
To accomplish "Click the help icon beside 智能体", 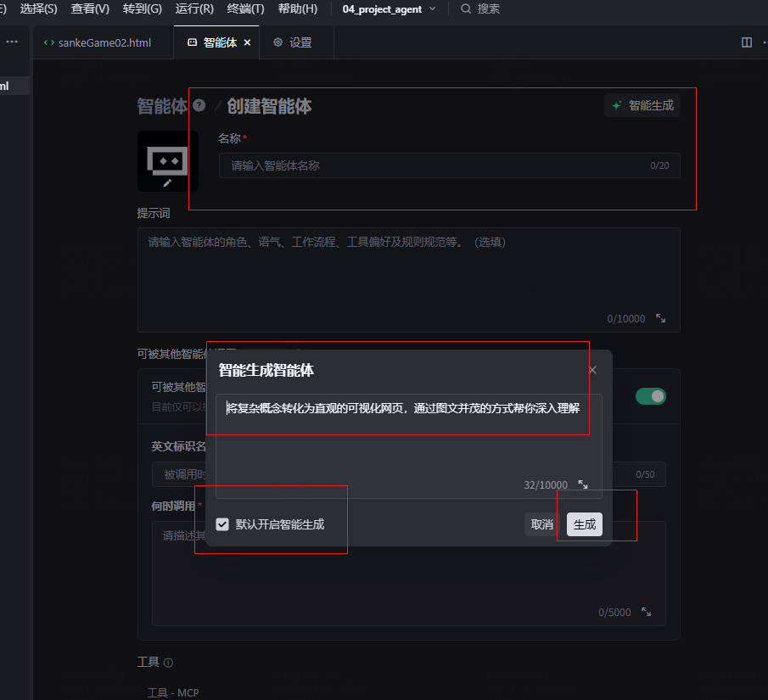I will [199, 105].
